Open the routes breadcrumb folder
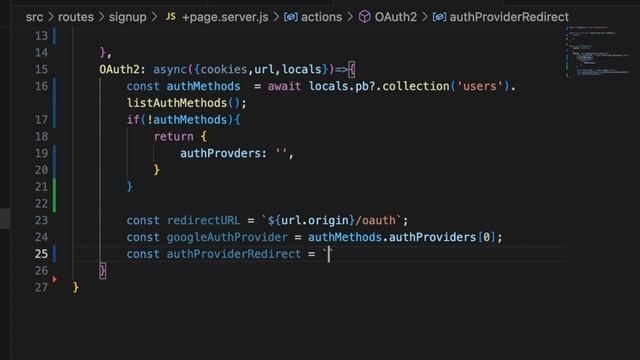The image size is (640, 360). (x=76, y=17)
